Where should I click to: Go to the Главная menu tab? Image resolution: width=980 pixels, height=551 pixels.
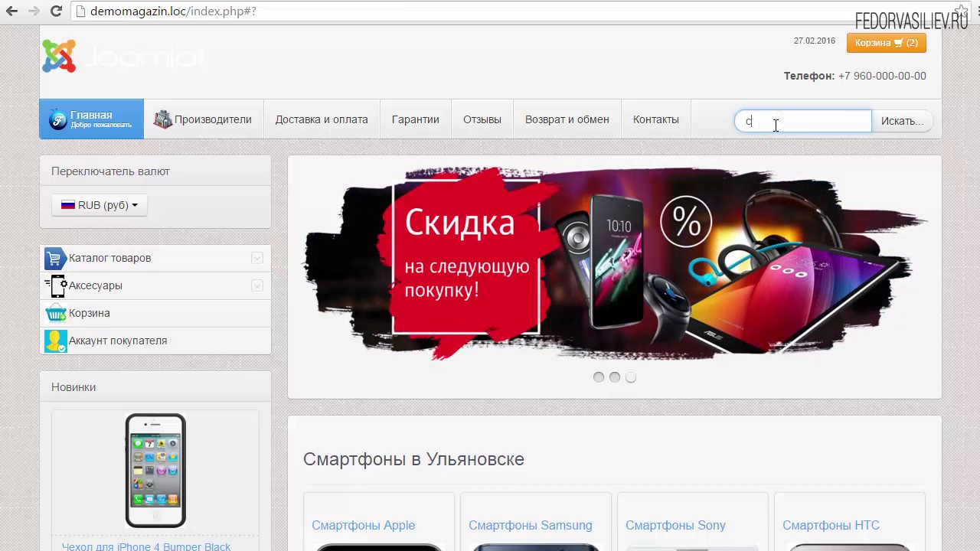click(92, 119)
